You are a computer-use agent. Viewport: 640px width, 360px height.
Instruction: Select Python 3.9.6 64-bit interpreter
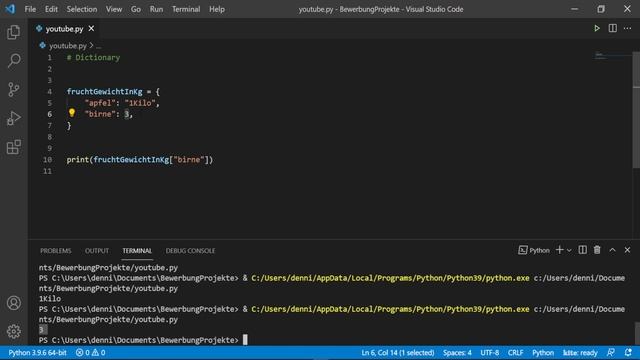point(38,353)
